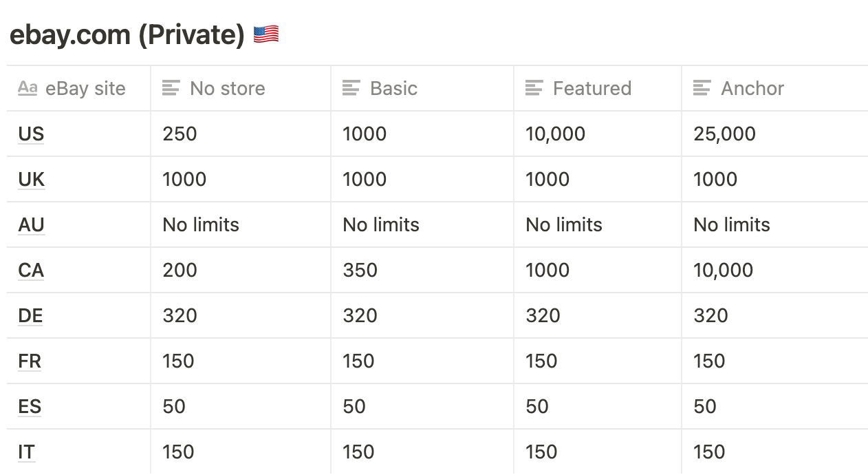Open the US row page

coord(31,134)
